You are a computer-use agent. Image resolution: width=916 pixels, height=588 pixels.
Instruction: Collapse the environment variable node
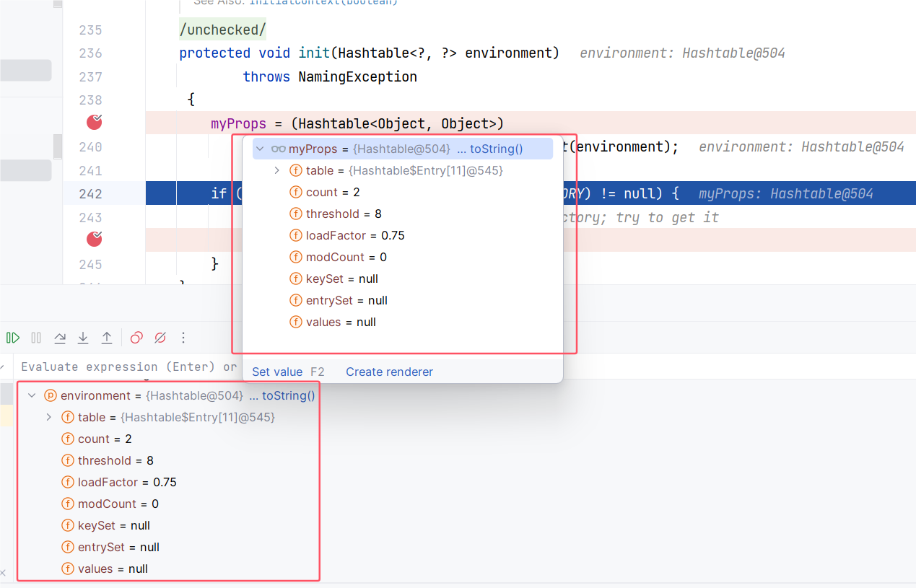(x=31, y=395)
